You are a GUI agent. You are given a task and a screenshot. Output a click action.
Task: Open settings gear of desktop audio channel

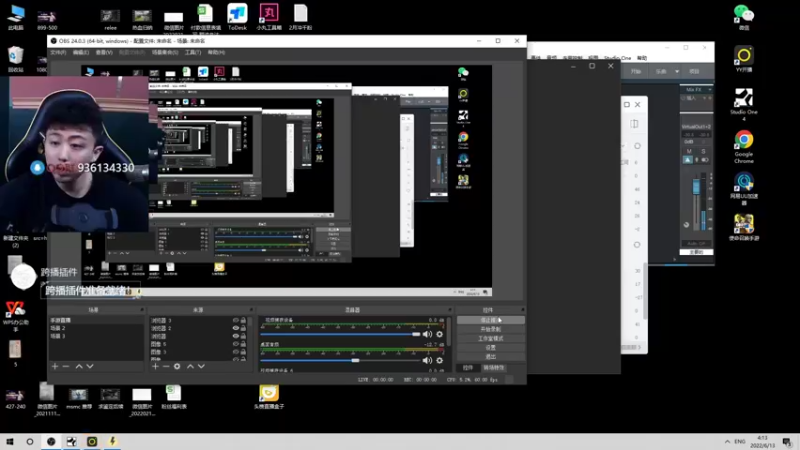pyautogui.click(x=439, y=360)
